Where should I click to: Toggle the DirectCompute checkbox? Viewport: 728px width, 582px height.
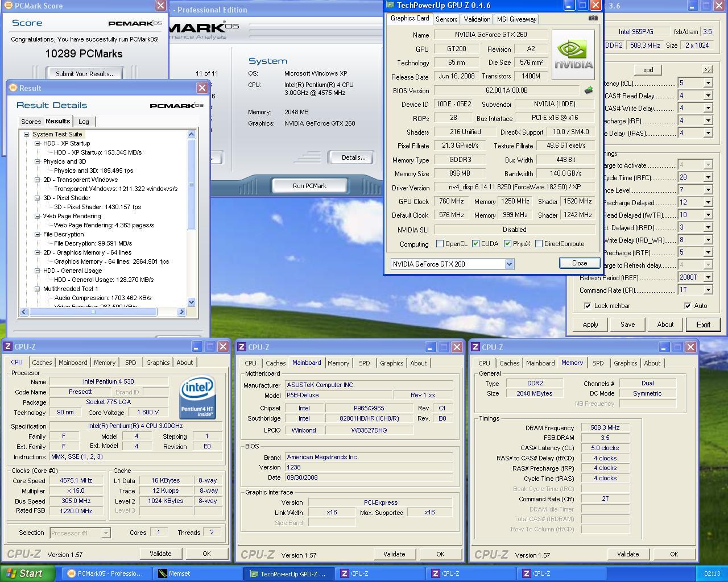(539, 244)
